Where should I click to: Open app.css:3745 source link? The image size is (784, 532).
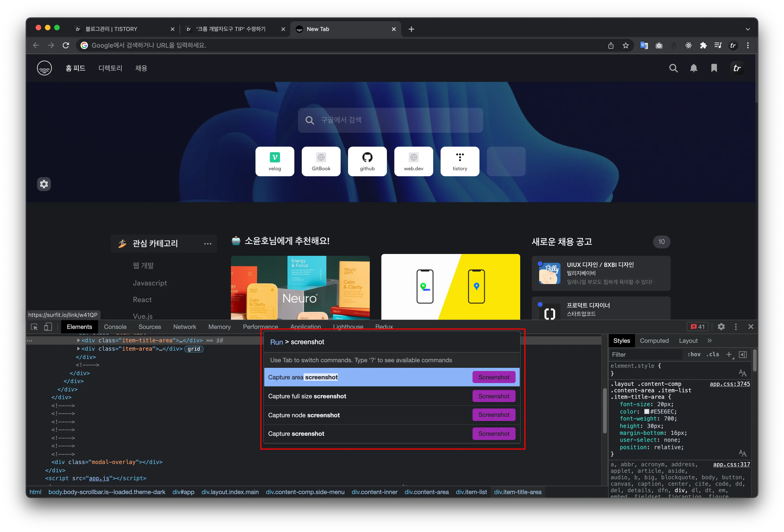click(x=730, y=384)
